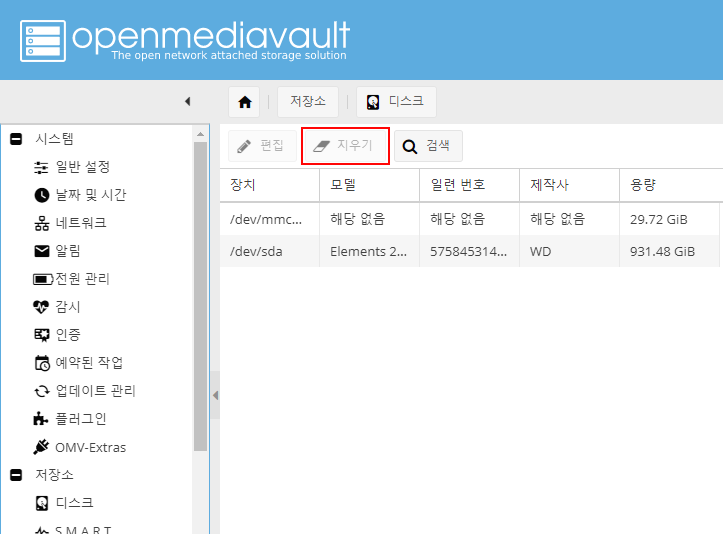Collapse the 시스템 tree section

16,139
